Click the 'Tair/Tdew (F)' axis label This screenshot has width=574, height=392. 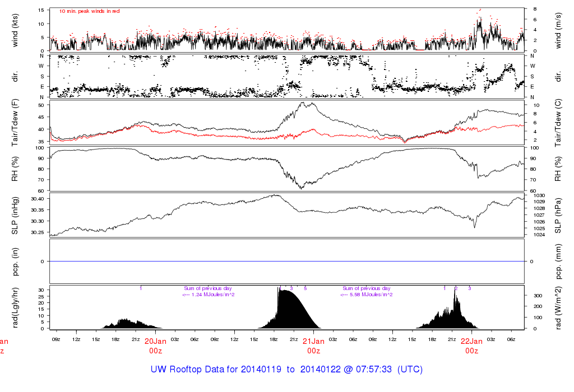tap(15, 123)
